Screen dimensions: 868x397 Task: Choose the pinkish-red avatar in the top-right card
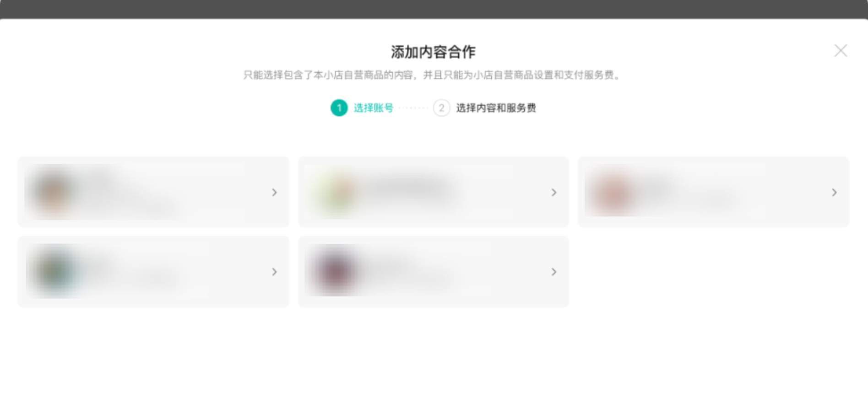[x=613, y=192]
